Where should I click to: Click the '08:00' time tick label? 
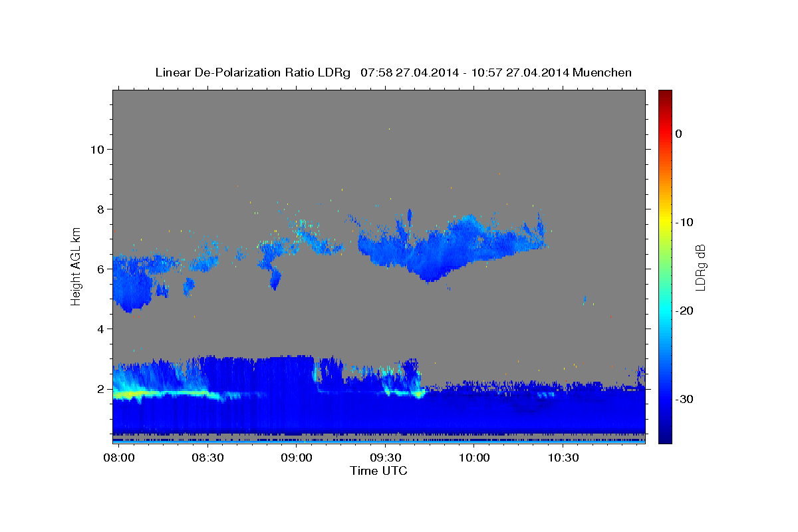coord(119,458)
